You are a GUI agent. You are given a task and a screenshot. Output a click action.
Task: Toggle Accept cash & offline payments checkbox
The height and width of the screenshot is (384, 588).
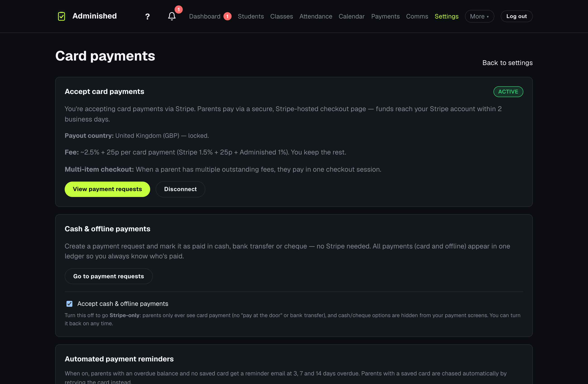click(69, 304)
